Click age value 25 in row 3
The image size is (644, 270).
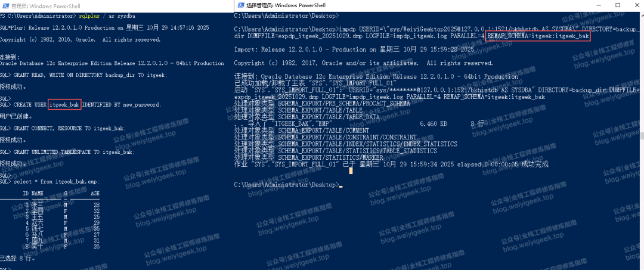97,217
